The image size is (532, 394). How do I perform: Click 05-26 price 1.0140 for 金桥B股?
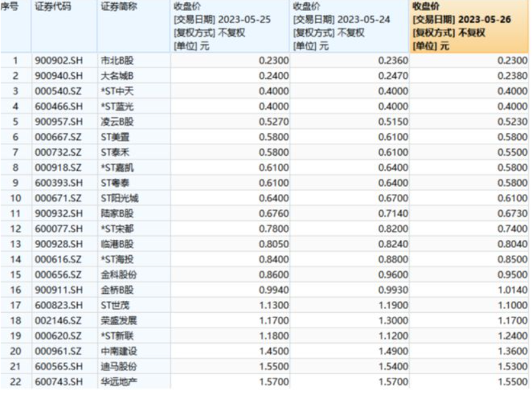coord(513,290)
